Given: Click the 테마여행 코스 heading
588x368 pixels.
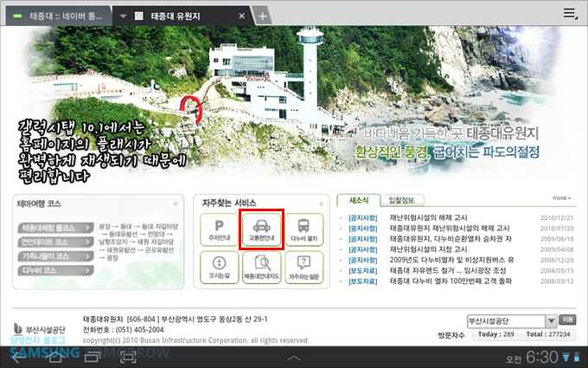Looking at the screenshot, I should point(39,203).
